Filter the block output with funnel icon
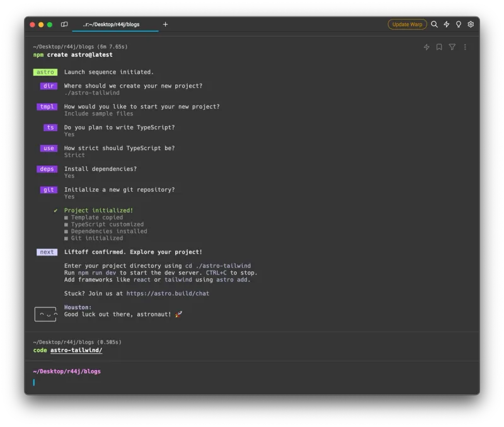The height and width of the screenshot is (427, 504). pyautogui.click(x=452, y=47)
